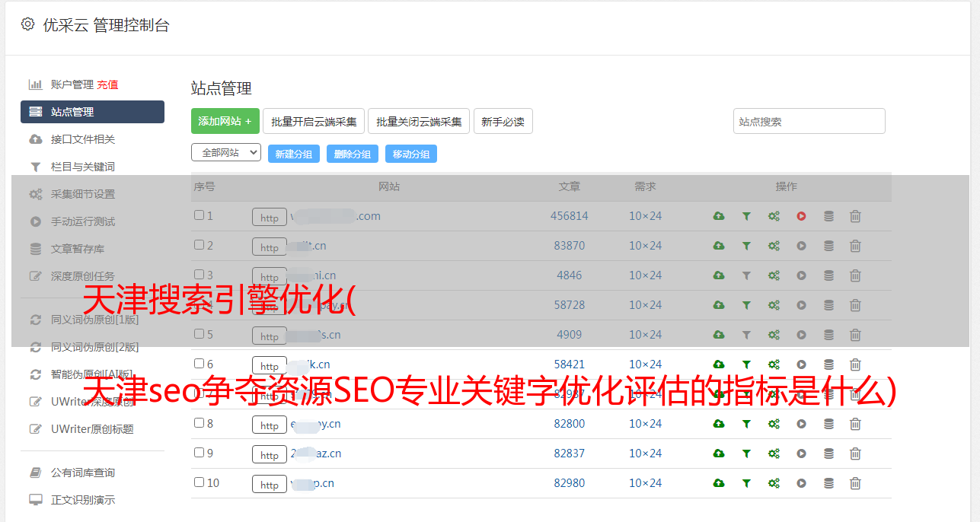Select the row 5 checkbox
Image resolution: width=980 pixels, height=522 pixels.
coord(199,334)
